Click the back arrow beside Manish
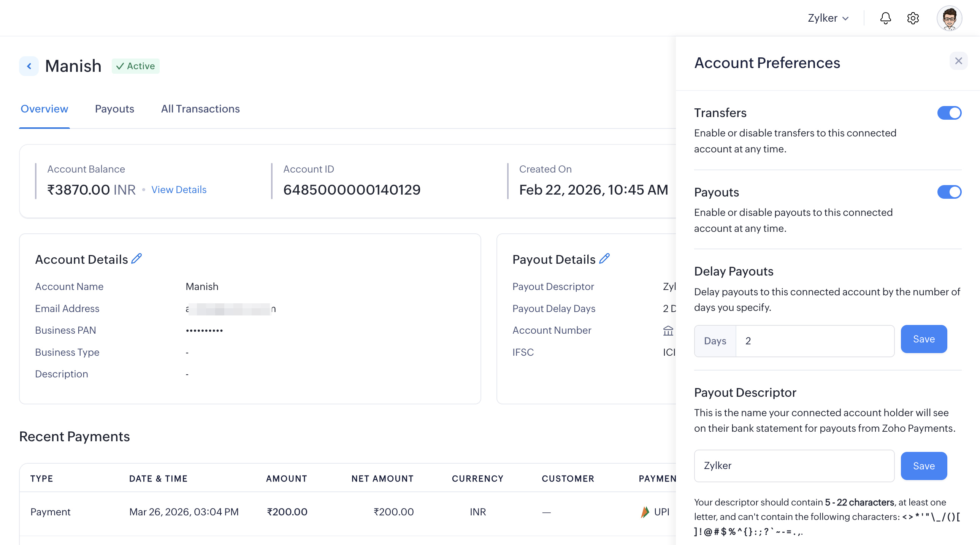The image size is (980, 545). click(x=29, y=66)
